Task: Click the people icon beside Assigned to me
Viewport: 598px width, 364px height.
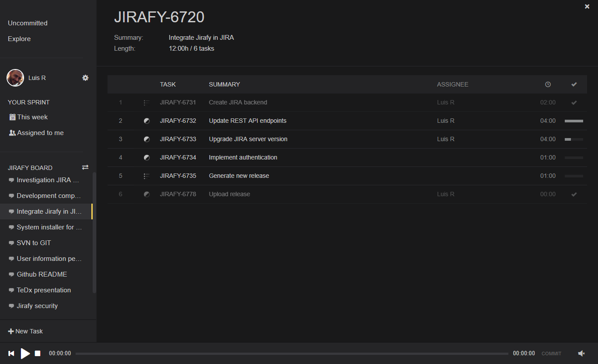Action: coord(12,133)
